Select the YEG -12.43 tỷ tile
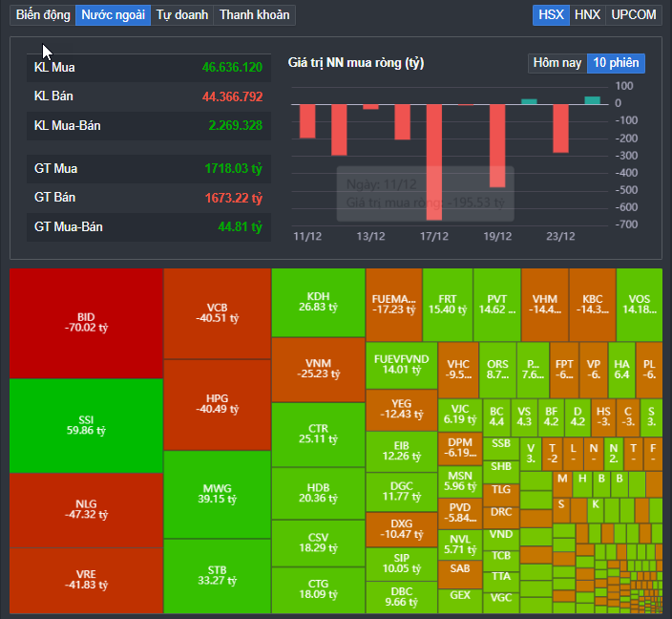The height and width of the screenshot is (619, 672). (x=402, y=410)
